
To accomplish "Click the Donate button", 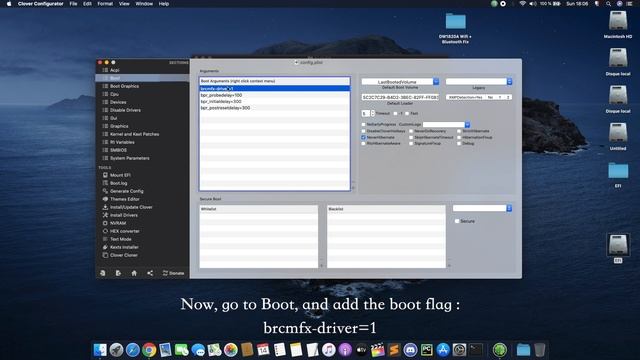I will (173, 273).
